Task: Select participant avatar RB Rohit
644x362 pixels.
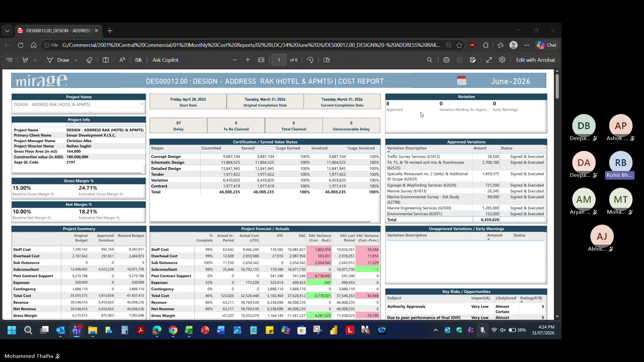Action: pyautogui.click(x=621, y=163)
